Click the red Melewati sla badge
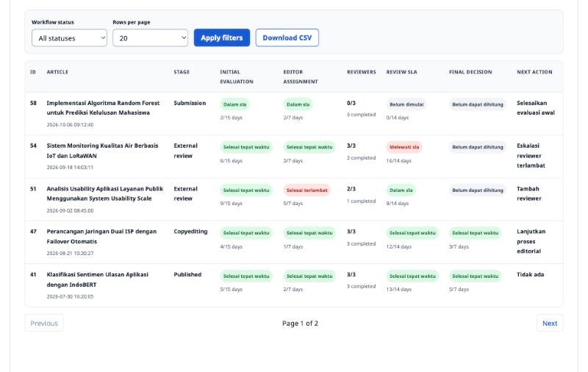 pos(404,147)
